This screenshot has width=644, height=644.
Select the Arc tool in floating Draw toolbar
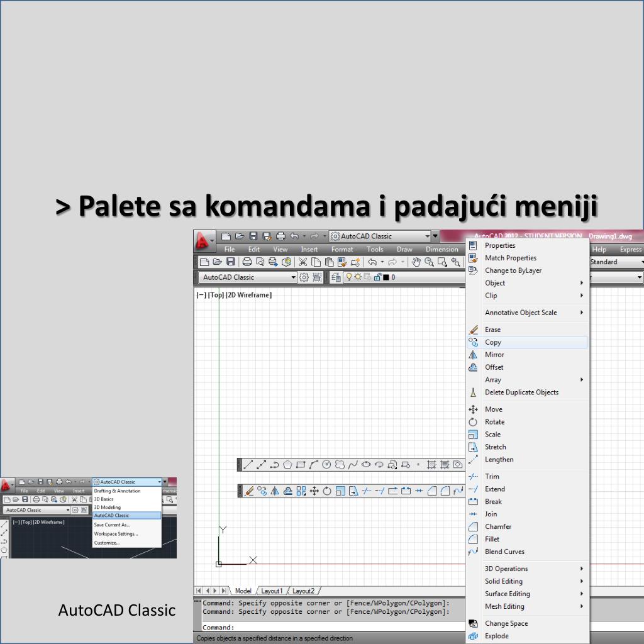[314, 465]
